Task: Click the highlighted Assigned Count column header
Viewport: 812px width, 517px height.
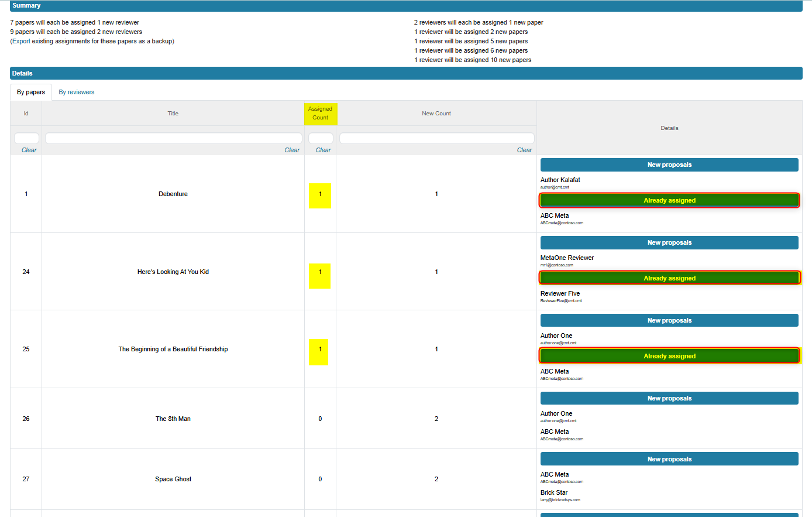Action: click(x=321, y=113)
